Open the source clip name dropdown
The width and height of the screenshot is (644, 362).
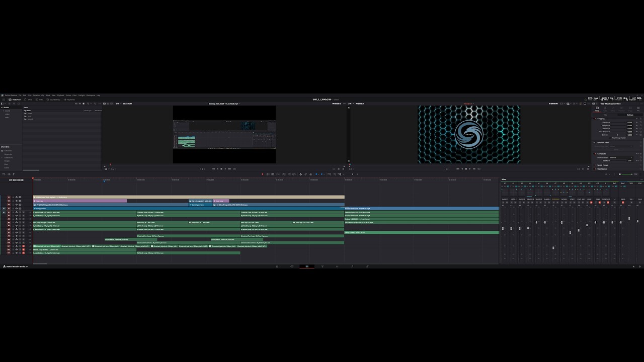224,104
